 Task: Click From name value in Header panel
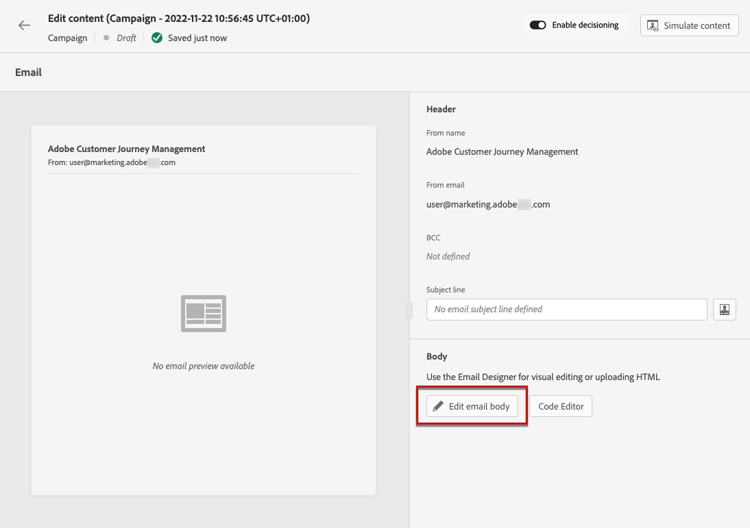point(502,152)
